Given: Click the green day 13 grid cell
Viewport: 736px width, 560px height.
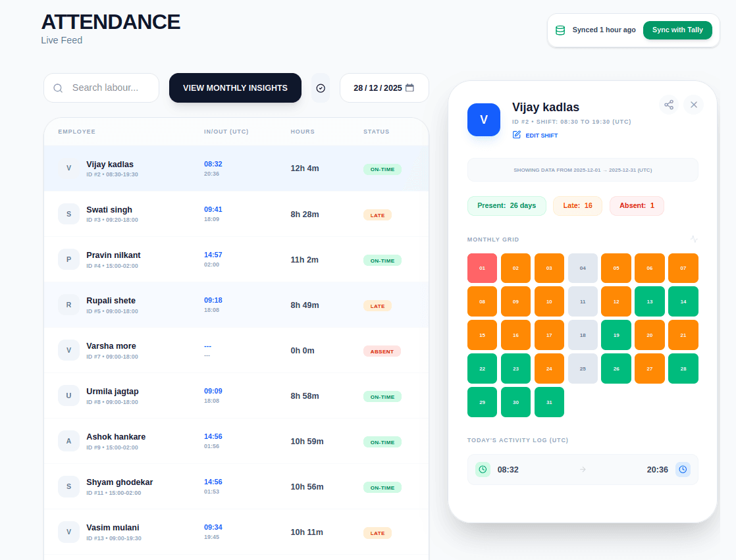Looking at the screenshot, I should pos(649,301).
